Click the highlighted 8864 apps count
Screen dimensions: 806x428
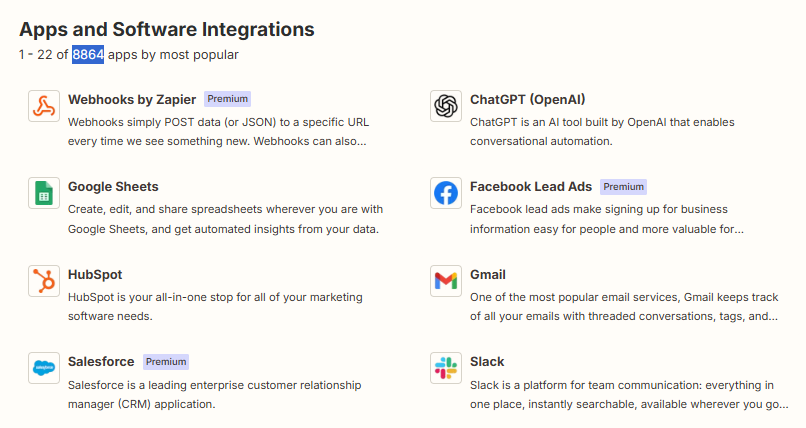tap(88, 54)
